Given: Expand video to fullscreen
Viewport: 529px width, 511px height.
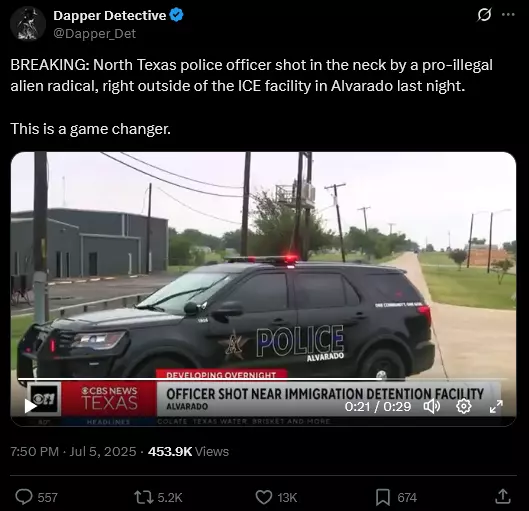Looking at the screenshot, I should 496,406.
